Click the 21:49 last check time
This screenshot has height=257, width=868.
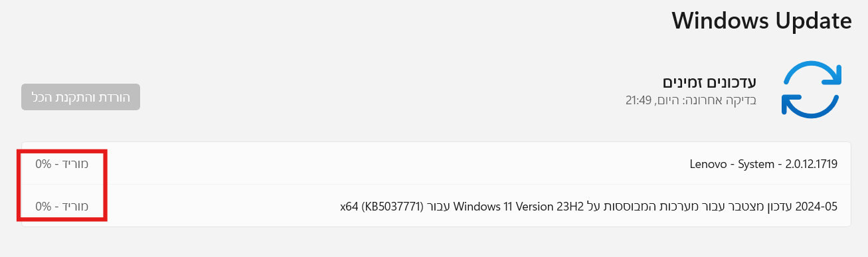[638, 101]
